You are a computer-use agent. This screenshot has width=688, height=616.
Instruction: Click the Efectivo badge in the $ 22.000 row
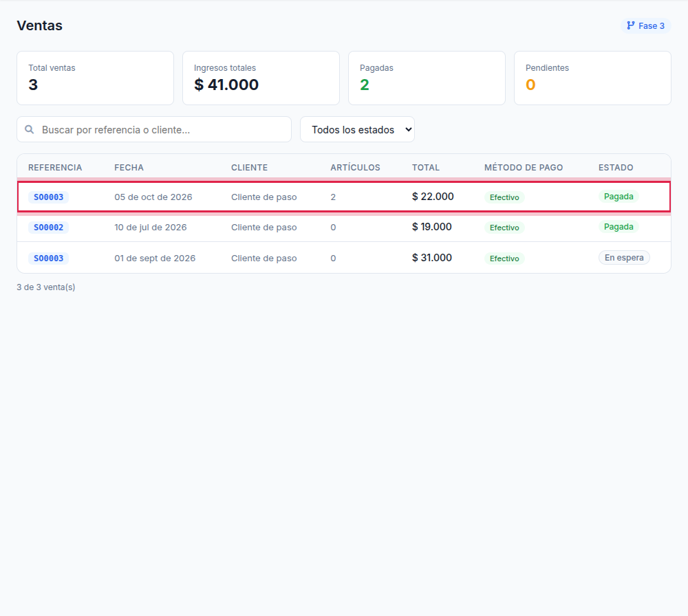[x=504, y=197]
